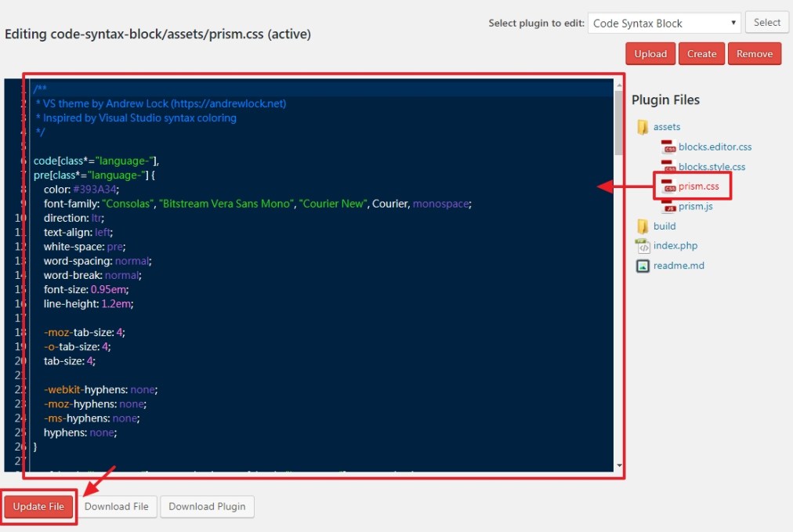Image resolution: width=793 pixels, height=532 pixels.
Task: Click the editor scrollbar up arrow
Action: click(x=619, y=85)
